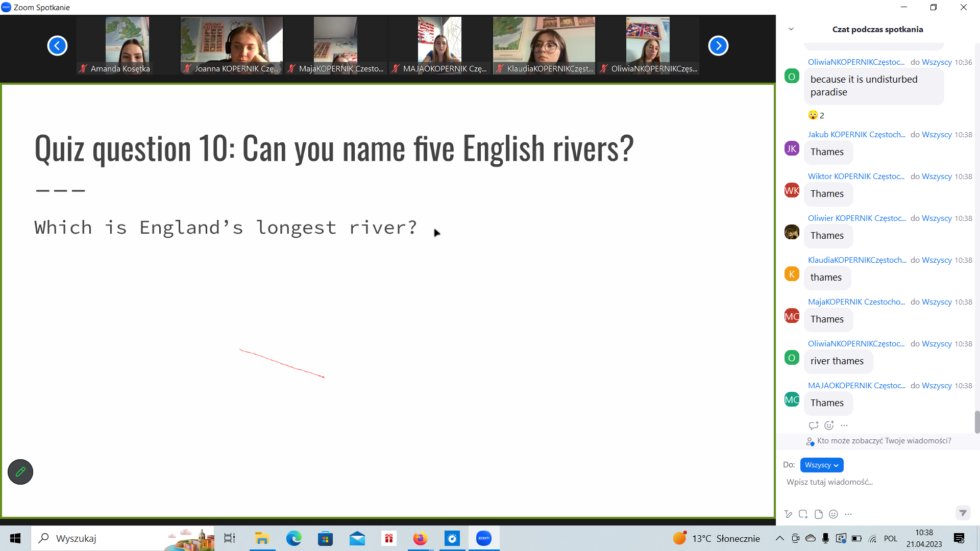Image resolution: width=980 pixels, height=551 pixels.
Task: Select MAJAOKOPERNIK video thumbnail
Action: pos(440,45)
